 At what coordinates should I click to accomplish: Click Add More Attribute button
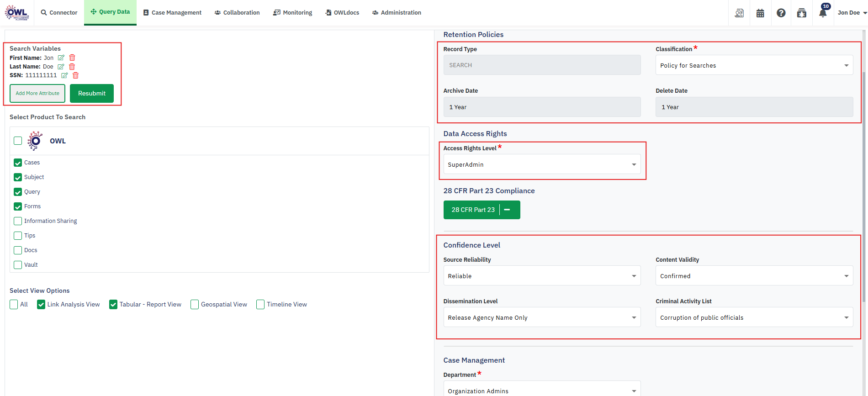click(37, 94)
